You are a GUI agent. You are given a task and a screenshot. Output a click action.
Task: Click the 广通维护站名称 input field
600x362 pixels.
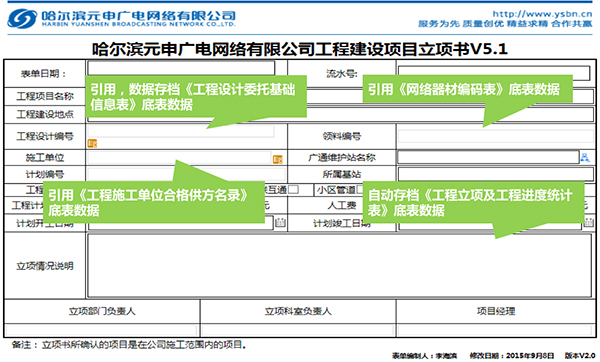(488, 157)
